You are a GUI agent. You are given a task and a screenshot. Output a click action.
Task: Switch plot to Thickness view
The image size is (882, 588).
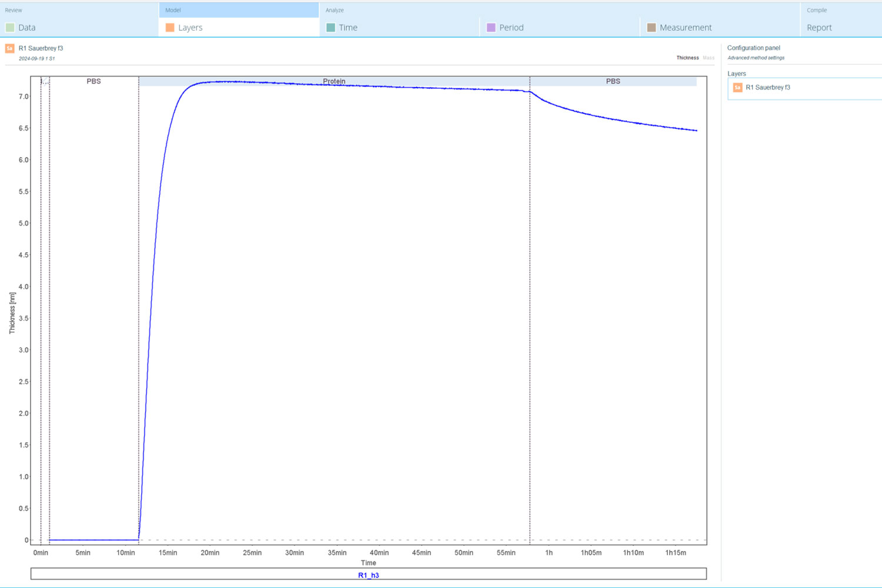(687, 58)
